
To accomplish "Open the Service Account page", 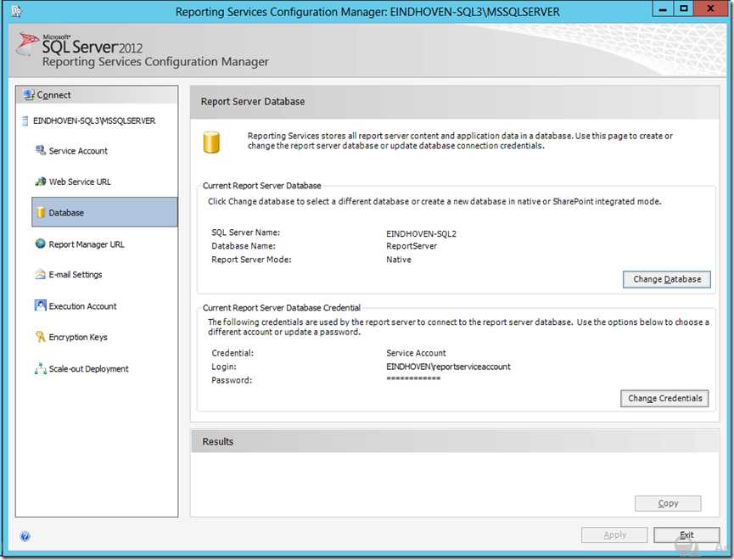I will click(78, 151).
